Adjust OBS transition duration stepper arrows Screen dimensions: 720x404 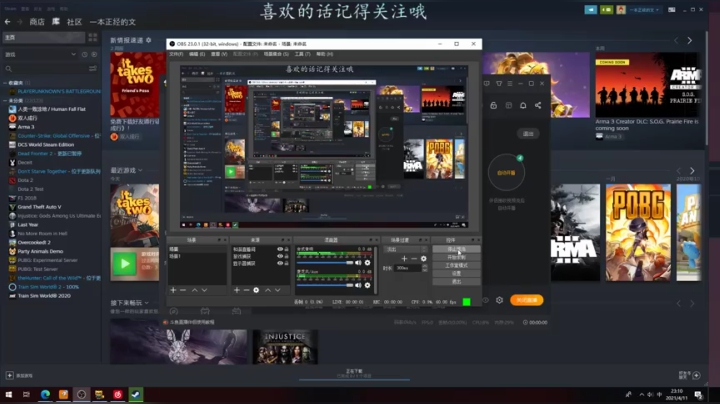[x=425, y=268]
